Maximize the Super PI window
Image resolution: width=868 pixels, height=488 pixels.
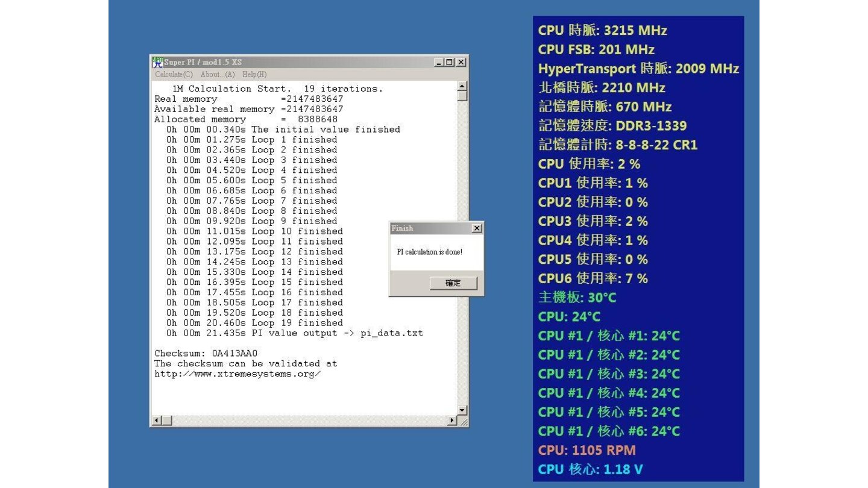(449, 62)
